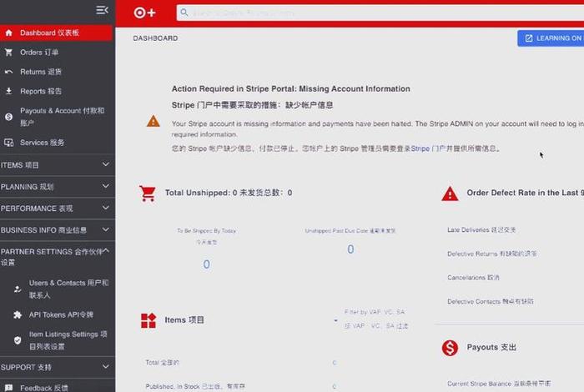Screen dimensions: 584x392
Task: Click the Item Listings Settings shield icon
Action: coord(18,340)
